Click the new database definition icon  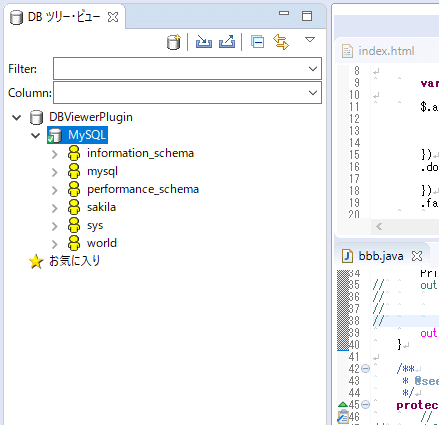pos(174,42)
